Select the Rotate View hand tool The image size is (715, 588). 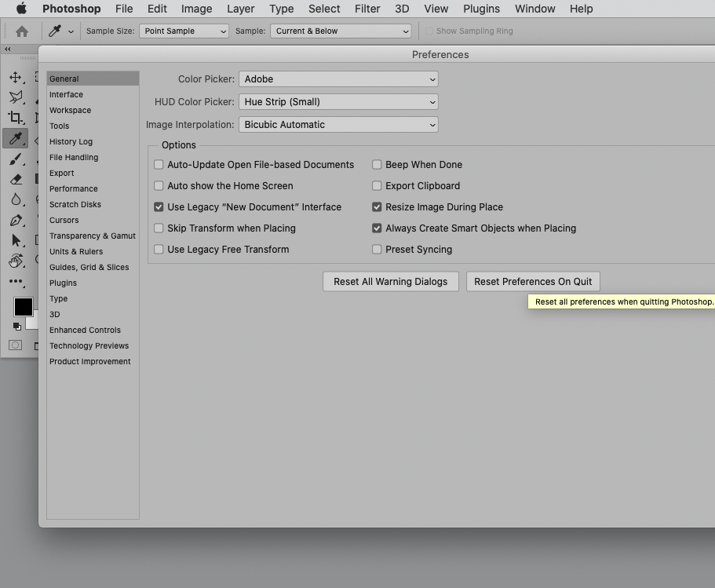pos(16,261)
